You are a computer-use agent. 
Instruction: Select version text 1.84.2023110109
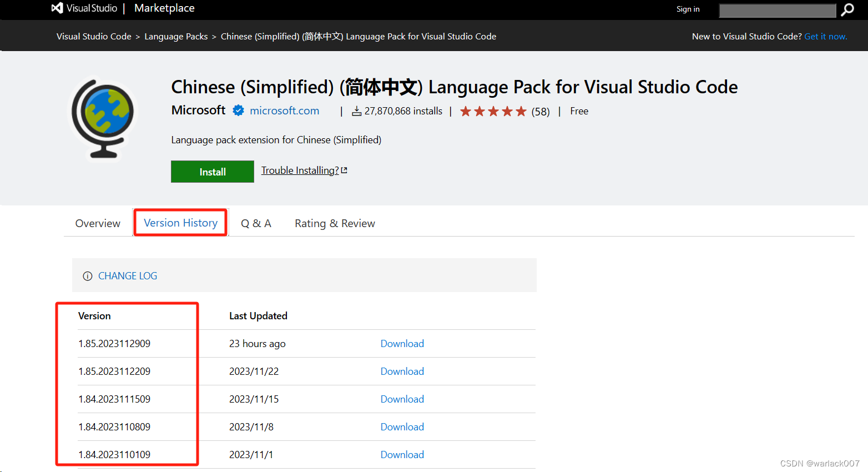[x=114, y=455]
